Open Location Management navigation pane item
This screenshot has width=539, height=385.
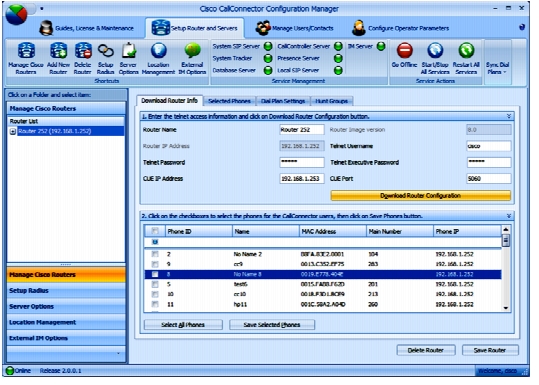click(x=66, y=322)
